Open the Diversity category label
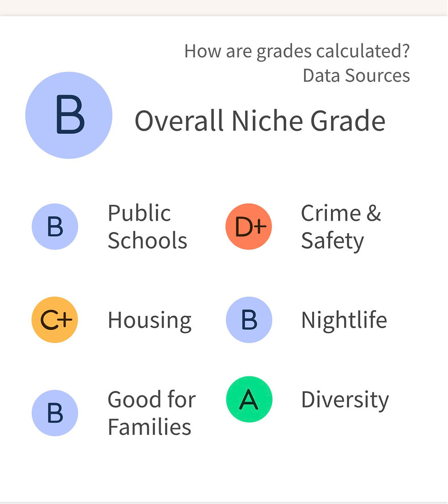 345,400
